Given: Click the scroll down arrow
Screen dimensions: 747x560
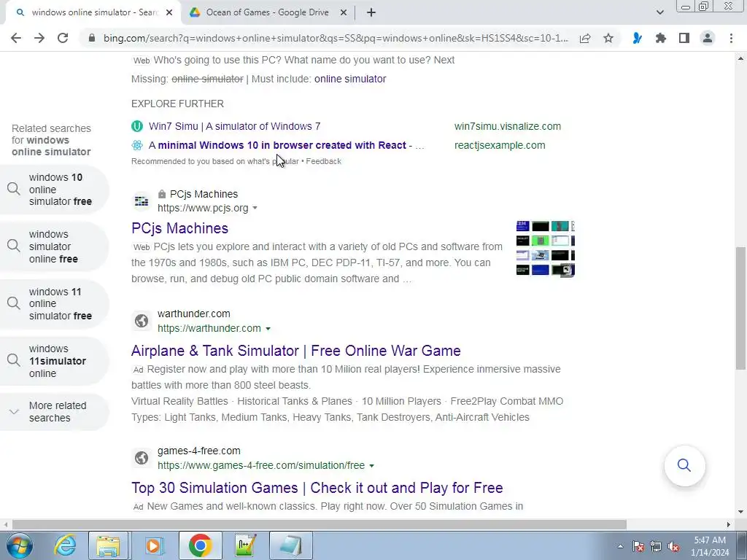Looking at the screenshot, I should pos(740,512).
